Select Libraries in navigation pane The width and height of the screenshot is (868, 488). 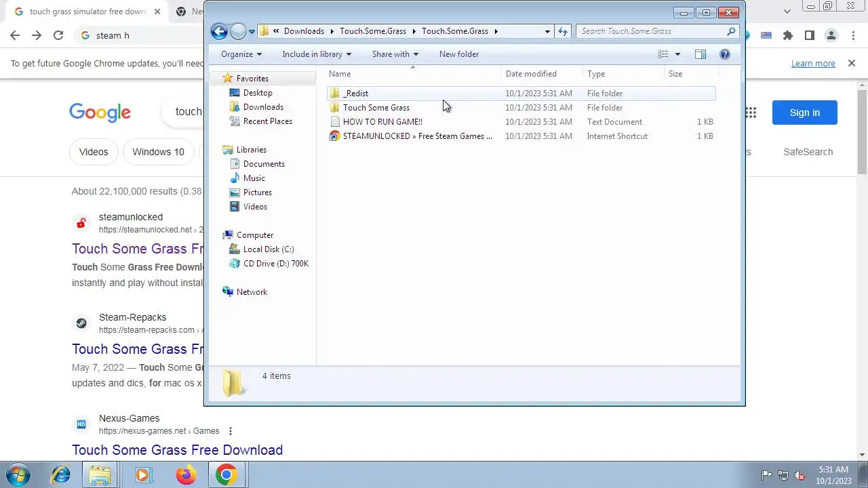tap(251, 150)
